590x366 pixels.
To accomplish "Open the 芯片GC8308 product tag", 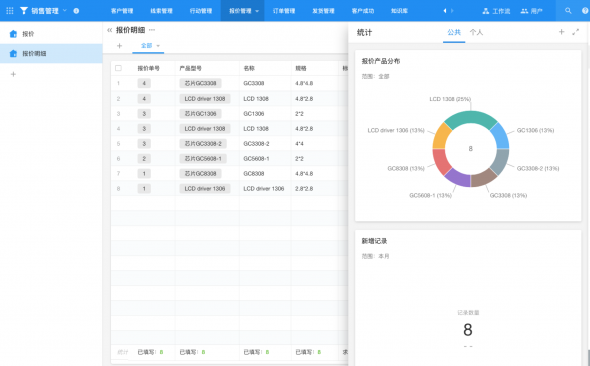I will pyautogui.click(x=200, y=174).
